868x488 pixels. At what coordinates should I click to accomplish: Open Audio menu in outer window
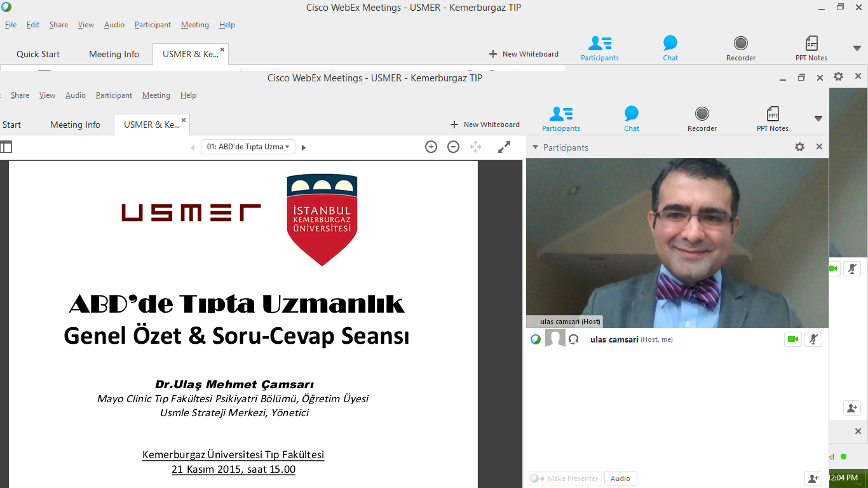point(114,25)
